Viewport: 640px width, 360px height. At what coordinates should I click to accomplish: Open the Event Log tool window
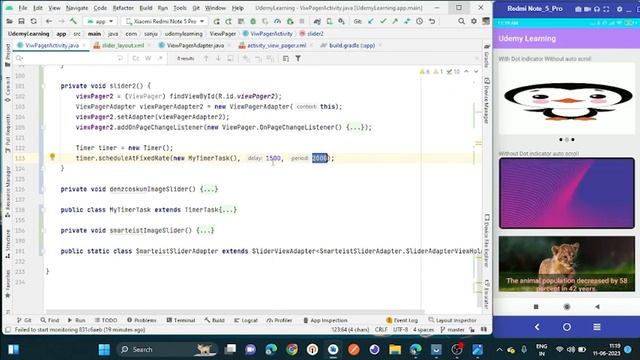click(402, 320)
